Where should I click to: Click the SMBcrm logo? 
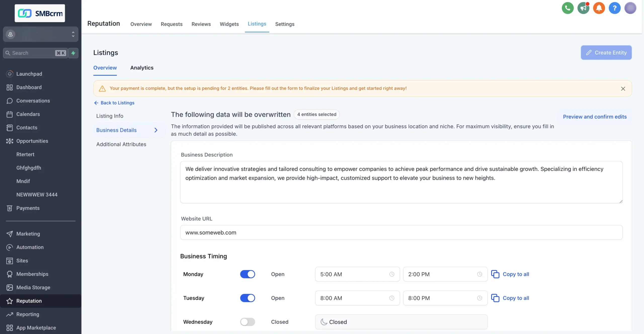point(40,13)
